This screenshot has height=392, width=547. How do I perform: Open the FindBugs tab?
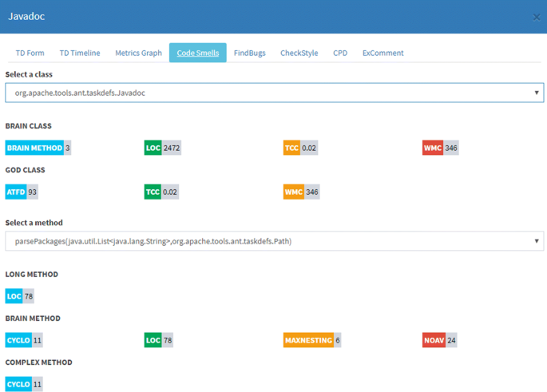pyautogui.click(x=249, y=53)
